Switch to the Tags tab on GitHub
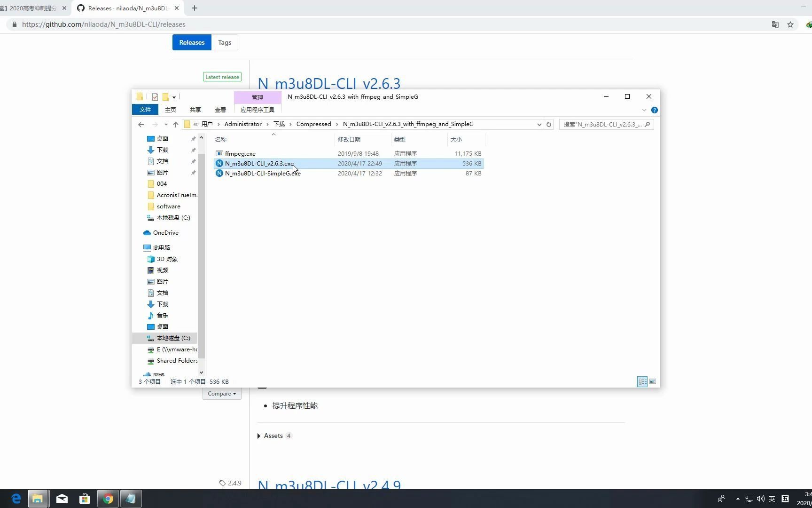The width and height of the screenshot is (812, 508). pos(225,42)
